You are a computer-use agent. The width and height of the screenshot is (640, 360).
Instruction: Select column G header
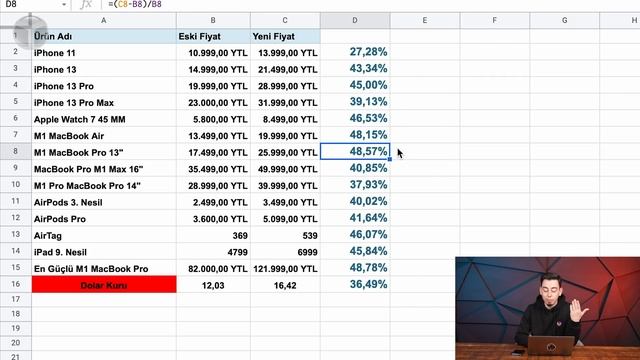point(564,20)
